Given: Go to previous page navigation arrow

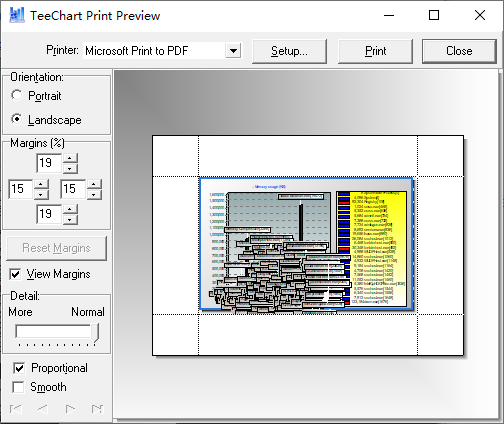Looking at the screenshot, I should click(43, 409).
